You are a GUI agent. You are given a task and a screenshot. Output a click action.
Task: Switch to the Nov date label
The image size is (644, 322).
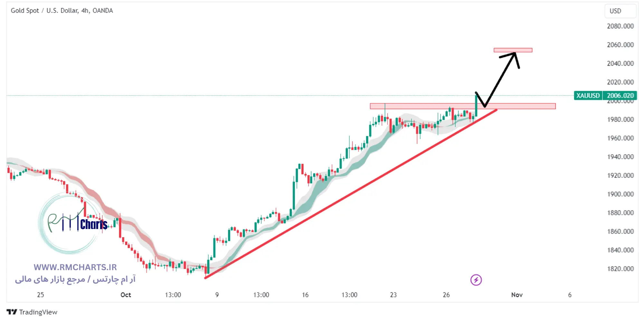click(x=516, y=294)
